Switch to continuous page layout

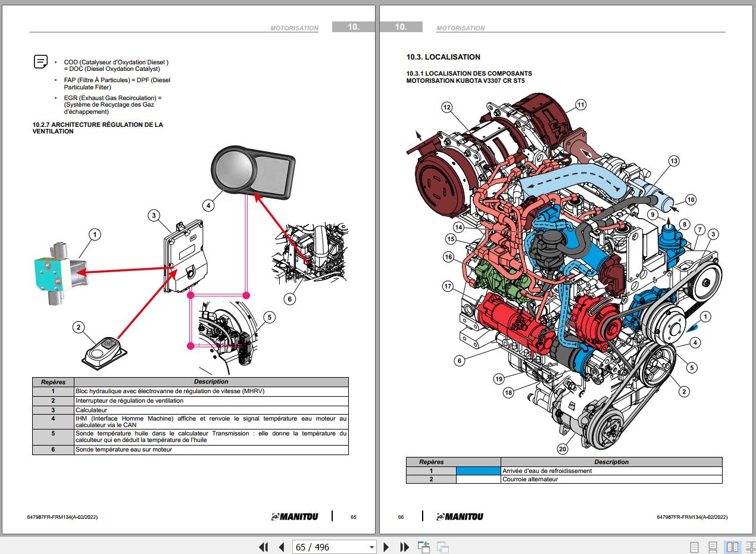(x=713, y=547)
